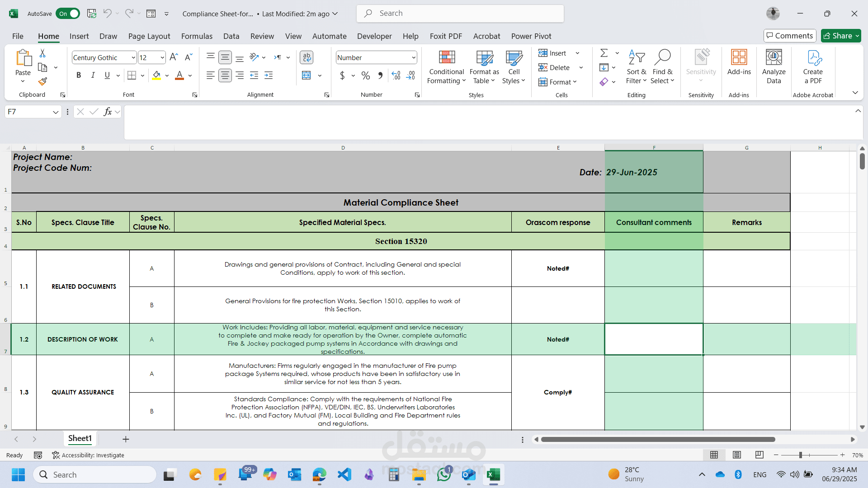The height and width of the screenshot is (488, 868).
Task: Click Decrease Indent icon
Action: click(254, 75)
